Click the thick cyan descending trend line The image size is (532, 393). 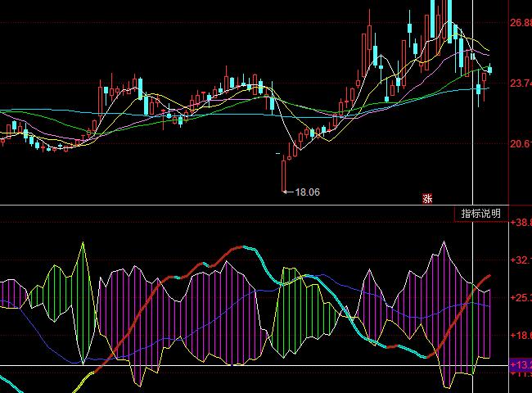(344, 309)
